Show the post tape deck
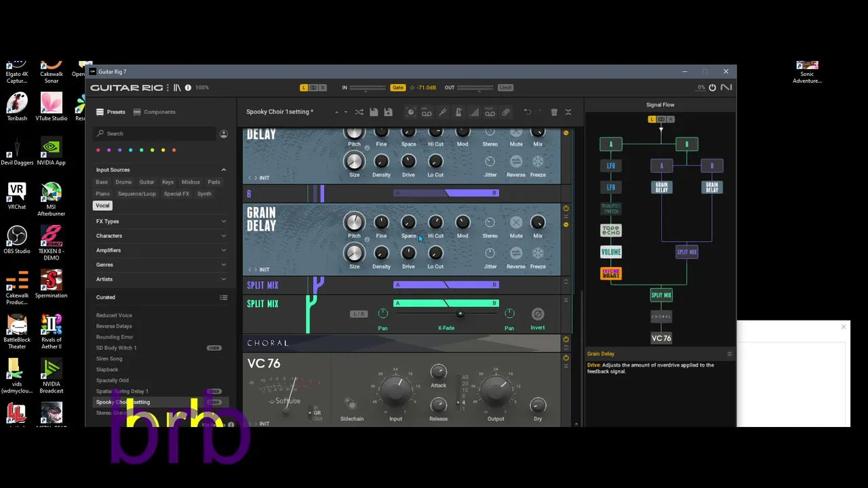Viewport: 868px width, 488px height. pos(490,112)
